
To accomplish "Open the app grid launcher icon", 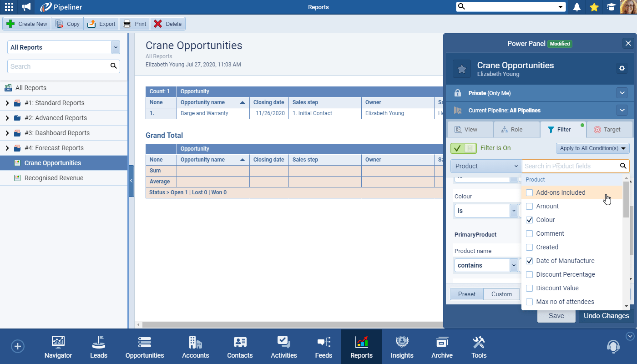I will pos(9,7).
